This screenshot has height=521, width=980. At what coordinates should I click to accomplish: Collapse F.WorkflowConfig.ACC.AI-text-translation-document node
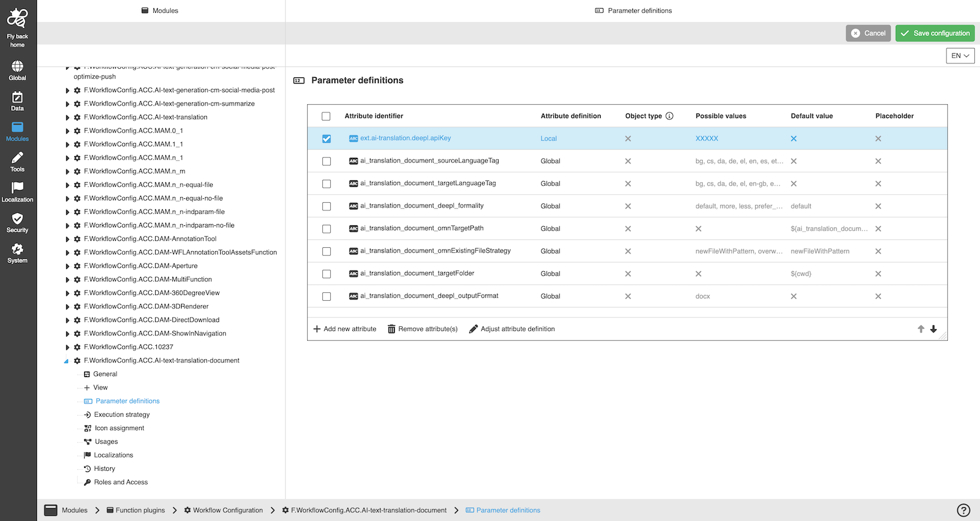coord(66,361)
